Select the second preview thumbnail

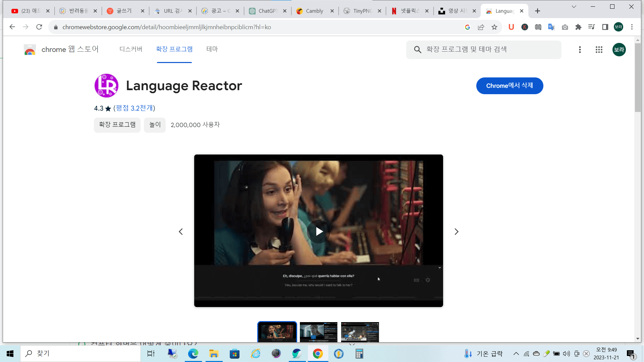319,332
